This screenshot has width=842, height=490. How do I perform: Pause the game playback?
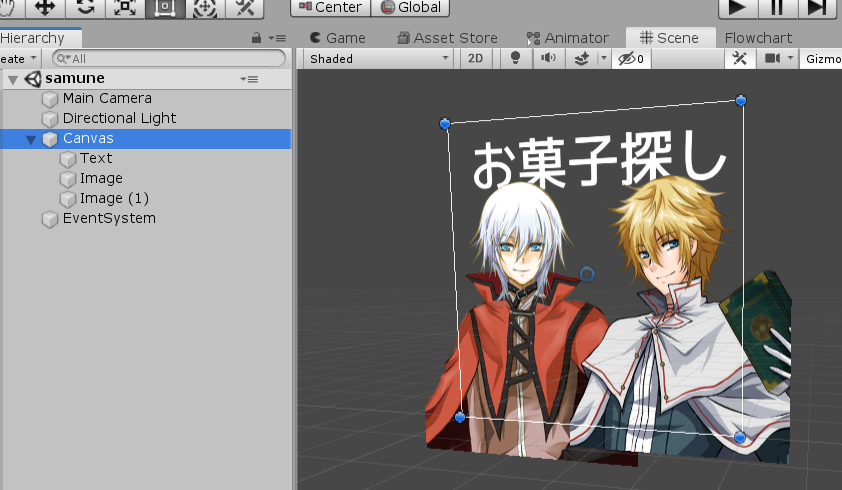coord(778,8)
